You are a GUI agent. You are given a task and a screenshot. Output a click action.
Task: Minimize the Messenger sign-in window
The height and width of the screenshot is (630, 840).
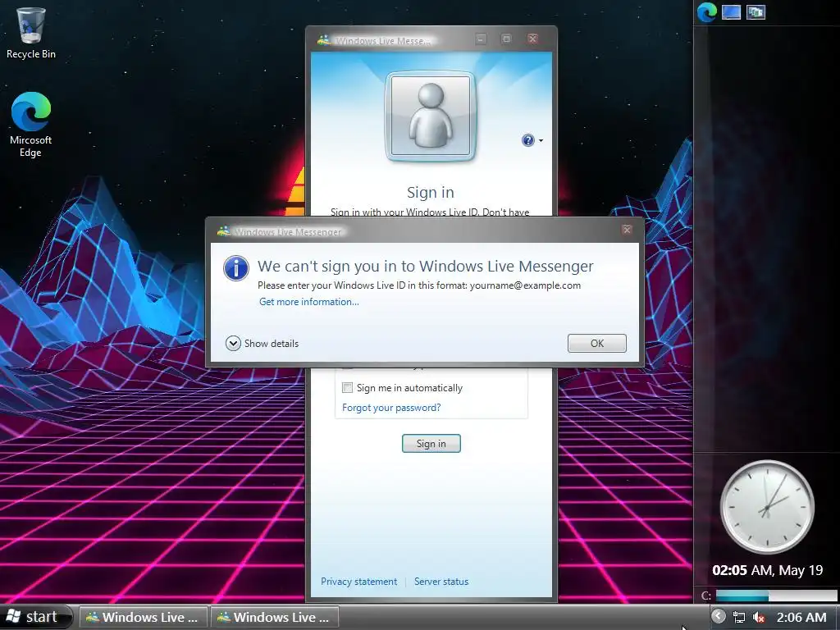pos(481,39)
